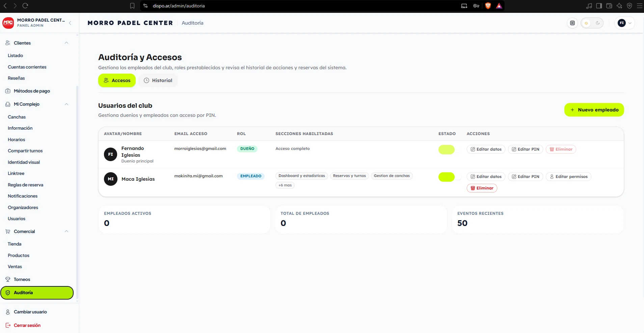Click the Brave shield icon
This screenshot has width=644, height=333.
(488, 6)
